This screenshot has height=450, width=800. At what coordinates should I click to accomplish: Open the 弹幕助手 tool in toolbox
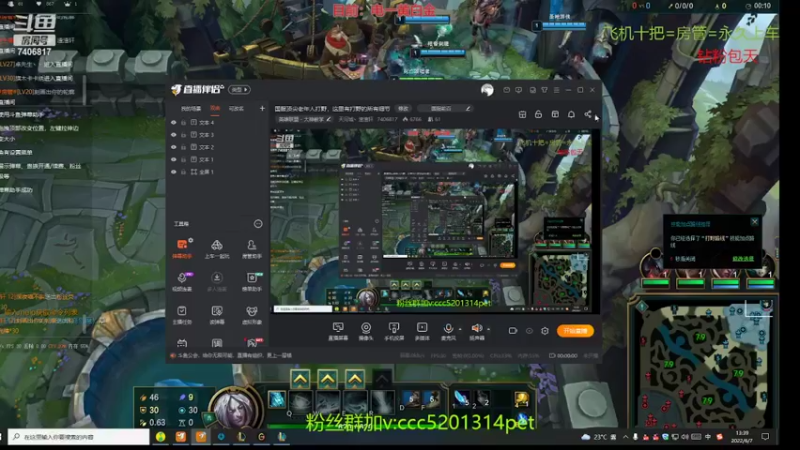pos(182,248)
